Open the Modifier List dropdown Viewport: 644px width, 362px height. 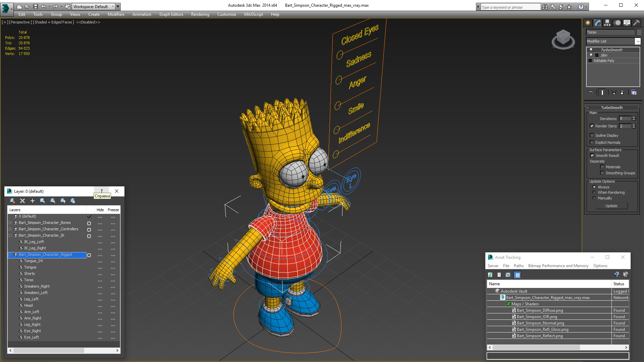(x=638, y=41)
